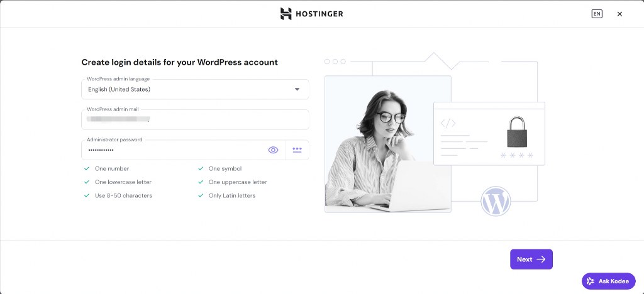Image resolution: width=644 pixels, height=294 pixels.
Task: Select the English (United States) language field
Action: tap(195, 89)
